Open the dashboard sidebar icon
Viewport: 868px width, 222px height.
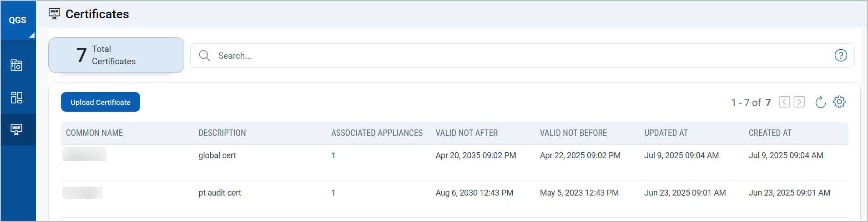16,98
